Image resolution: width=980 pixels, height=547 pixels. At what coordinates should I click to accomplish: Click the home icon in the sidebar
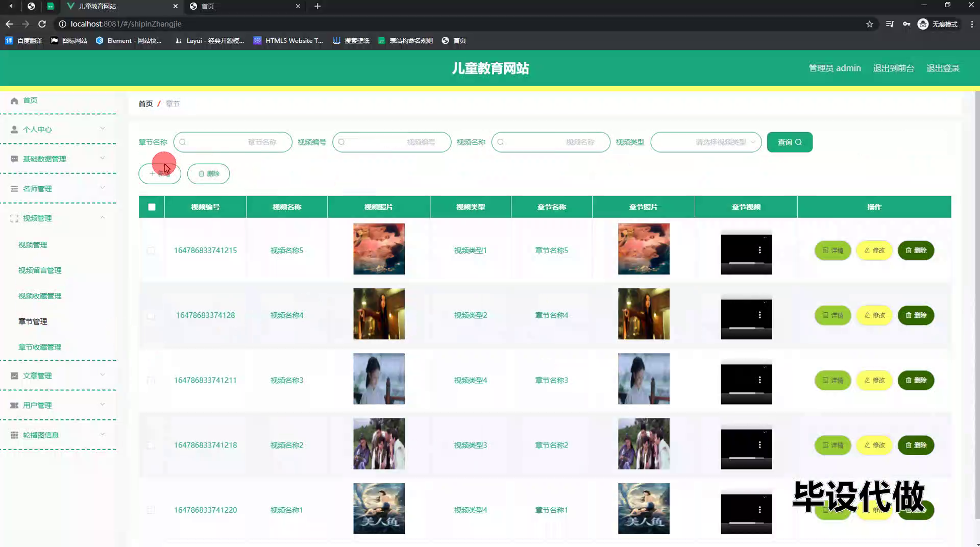click(x=14, y=101)
